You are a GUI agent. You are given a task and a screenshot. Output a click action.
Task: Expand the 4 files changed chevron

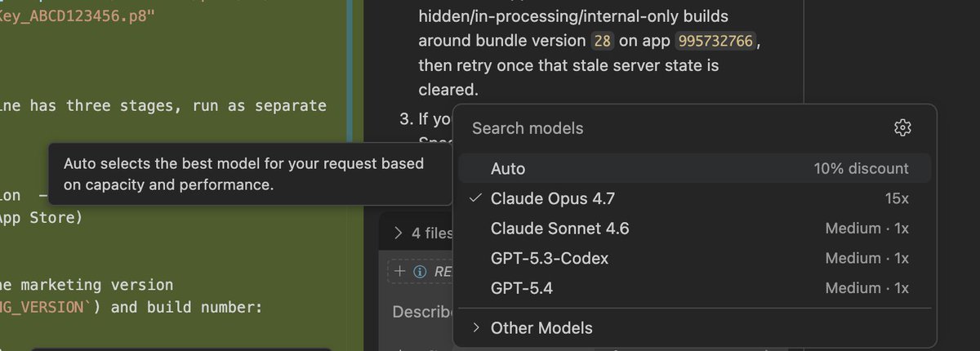click(x=399, y=233)
